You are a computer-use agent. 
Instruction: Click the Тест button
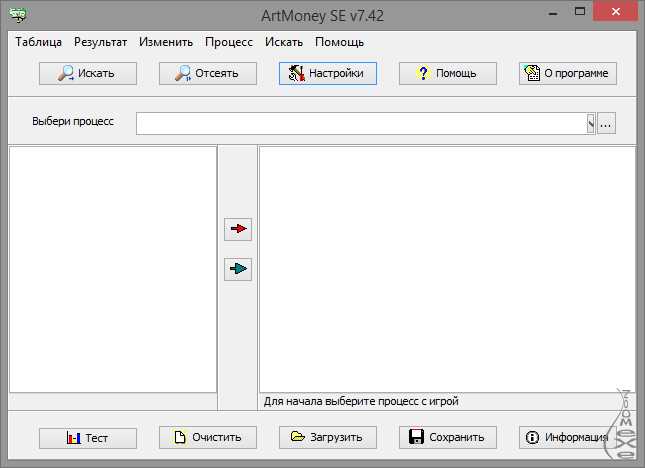88,438
